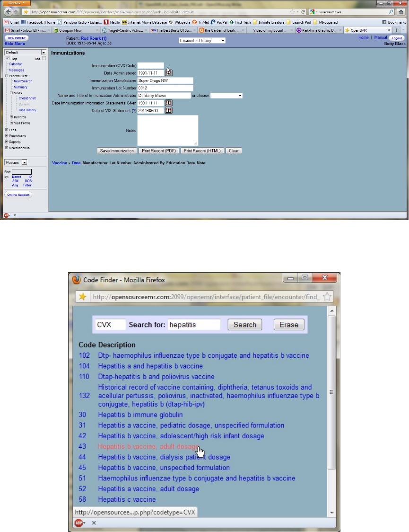Click the Notes text area

coord(168,131)
